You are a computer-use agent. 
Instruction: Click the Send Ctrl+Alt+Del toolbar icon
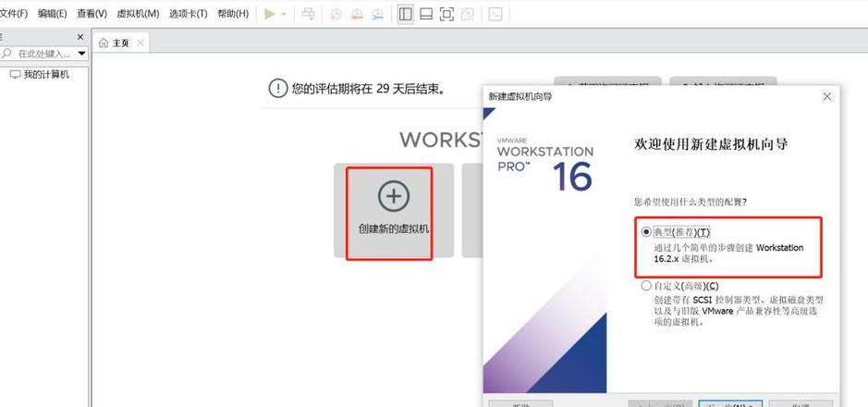click(308, 14)
